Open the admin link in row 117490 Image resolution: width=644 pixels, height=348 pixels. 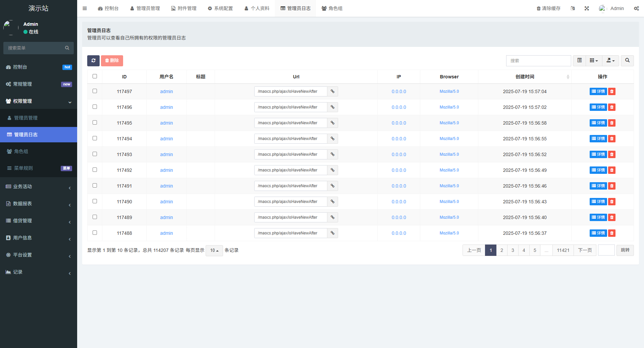click(x=166, y=201)
